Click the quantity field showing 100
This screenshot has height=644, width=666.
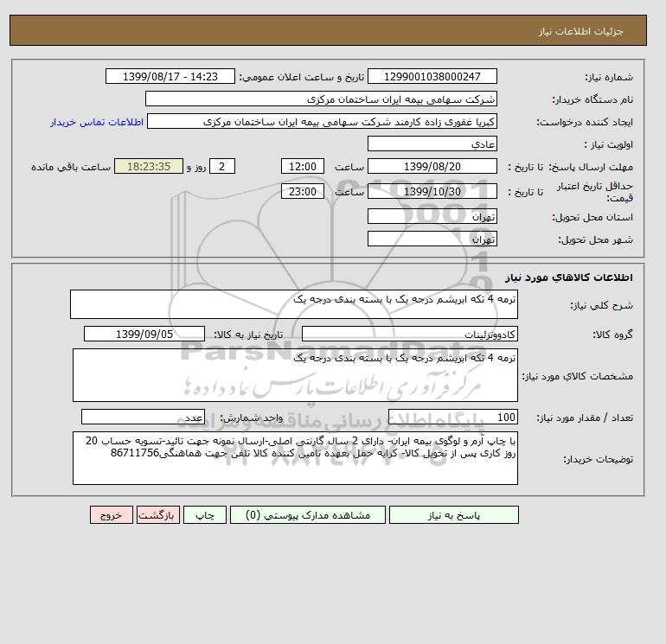click(x=452, y=417)
